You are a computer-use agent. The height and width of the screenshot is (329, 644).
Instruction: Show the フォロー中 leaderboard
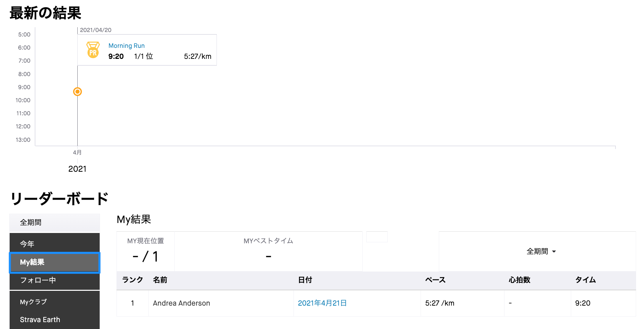(x=55, y=280)
